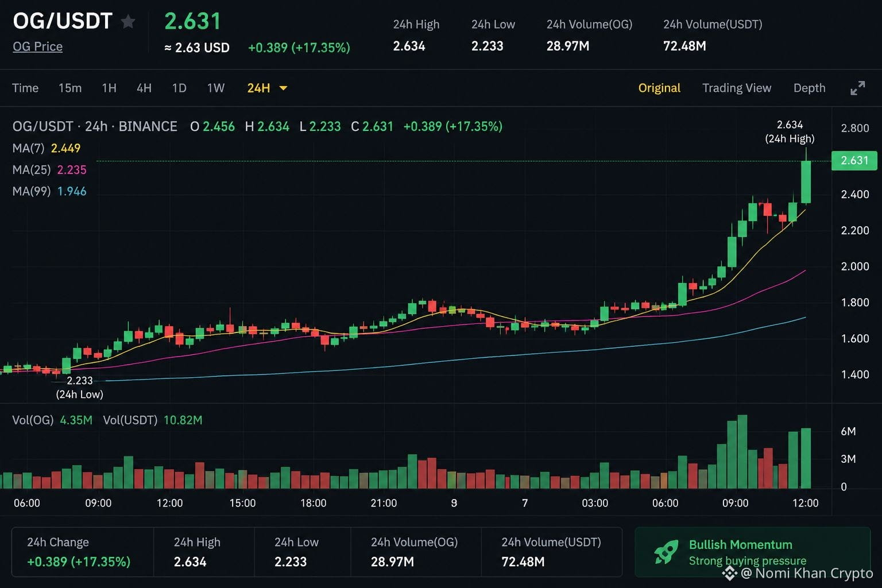
Task: Click the 2.634 (24h High) chart marker
Action: coord(790,131)
